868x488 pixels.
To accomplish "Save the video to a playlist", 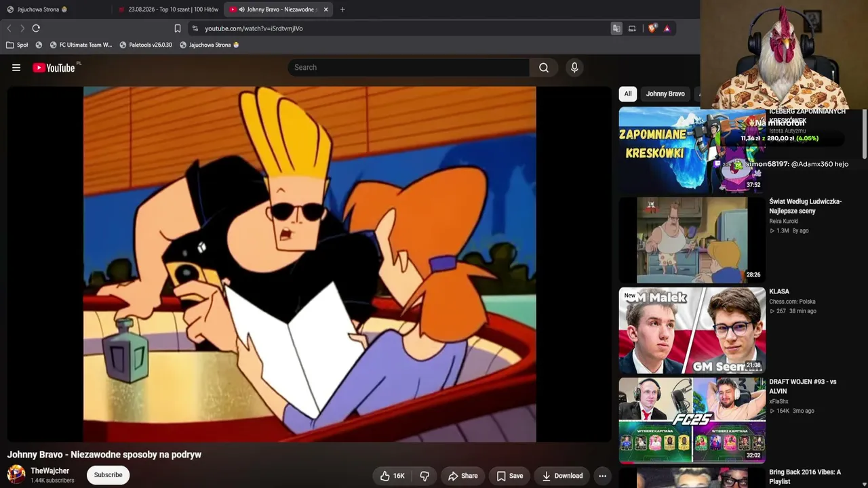I will pos(509,476).
